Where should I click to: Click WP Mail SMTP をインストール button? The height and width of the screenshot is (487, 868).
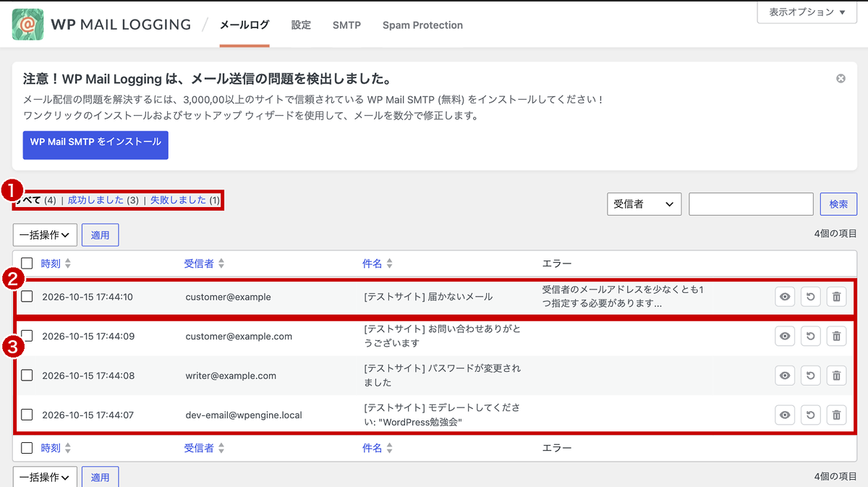95,145
